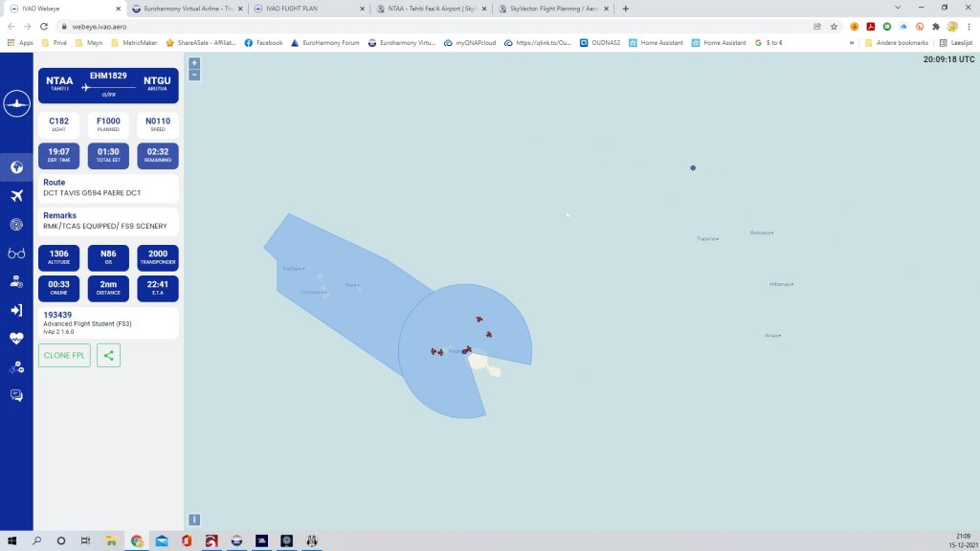
Task: Click the login arrow icon in sidebar
Action: [16, 310]
